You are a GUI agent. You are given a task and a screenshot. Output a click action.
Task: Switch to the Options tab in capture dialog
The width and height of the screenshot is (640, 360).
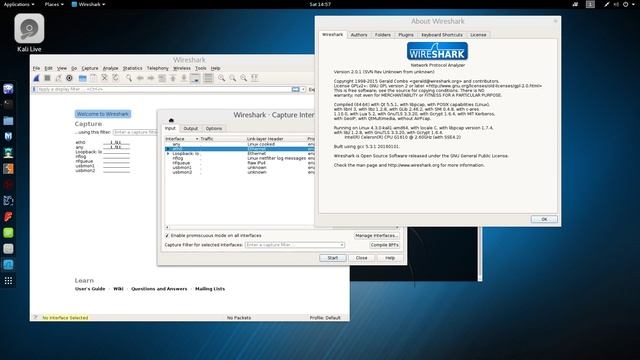(x=214, y=128)
